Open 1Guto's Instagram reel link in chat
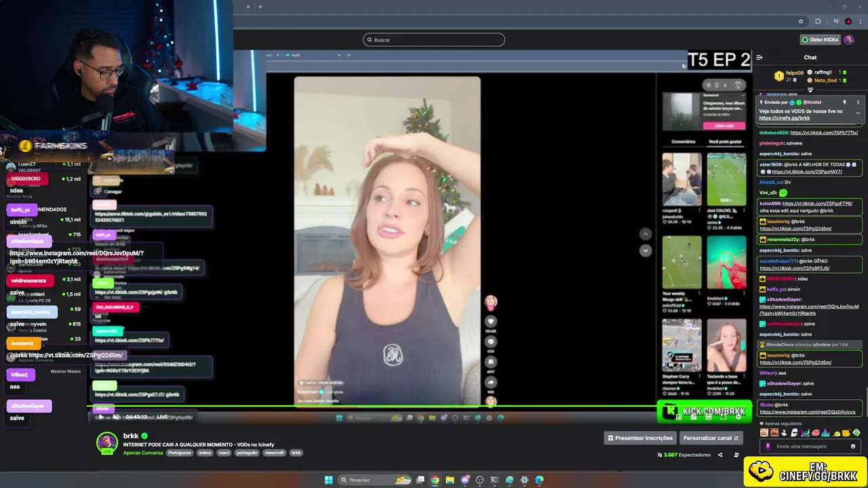The width and height of the screenshot is (868, 488). 806,411
